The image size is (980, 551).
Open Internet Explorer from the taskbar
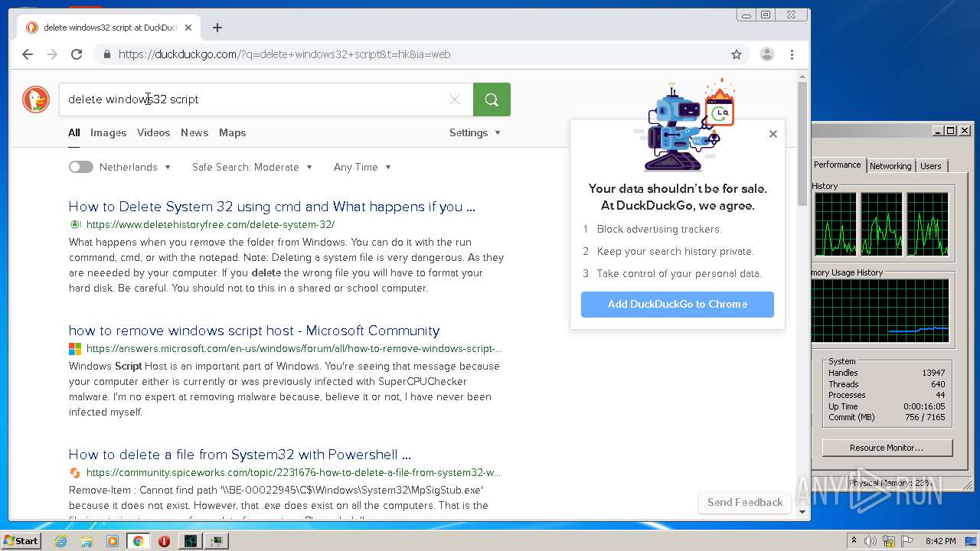click(61, 541)
